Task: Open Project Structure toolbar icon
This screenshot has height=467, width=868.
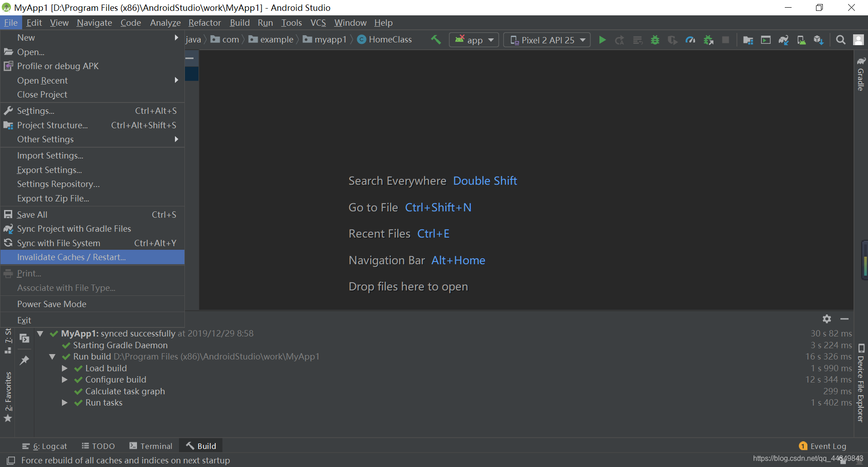Action: 748,40
